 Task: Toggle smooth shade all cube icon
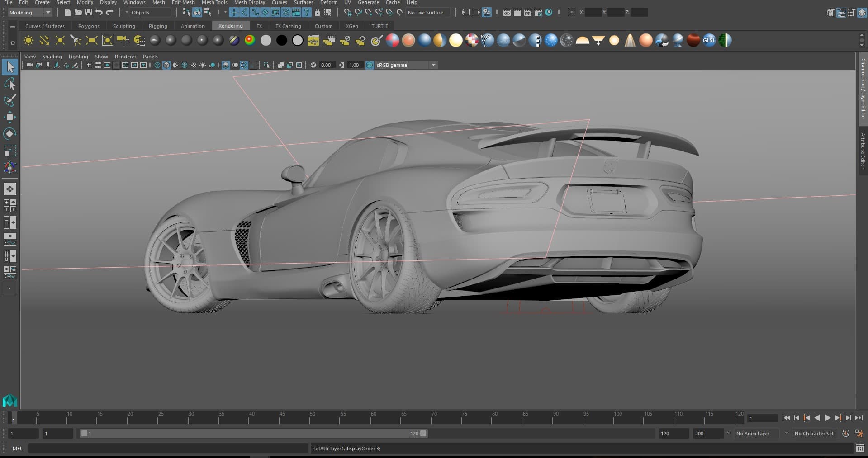click(166, 65)
